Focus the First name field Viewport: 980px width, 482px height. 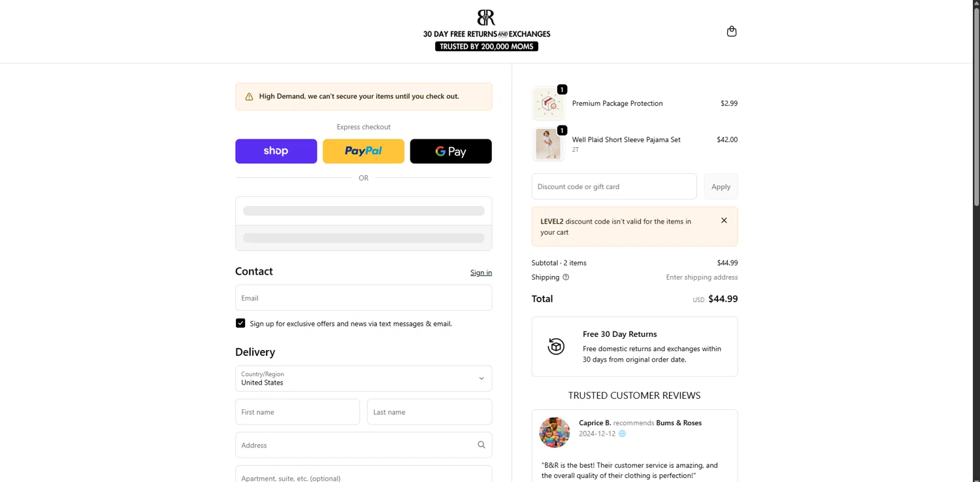coord(297,412)
